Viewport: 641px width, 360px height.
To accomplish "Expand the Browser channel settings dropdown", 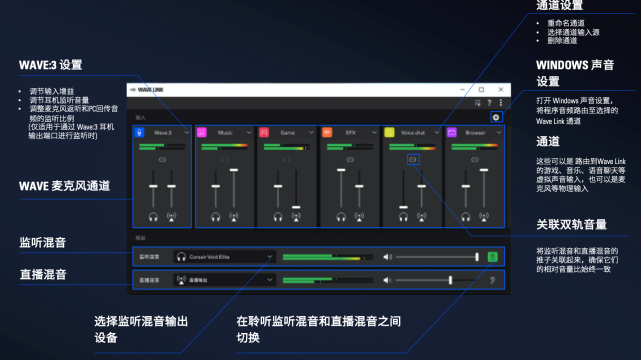I will (x=499, y=132).
